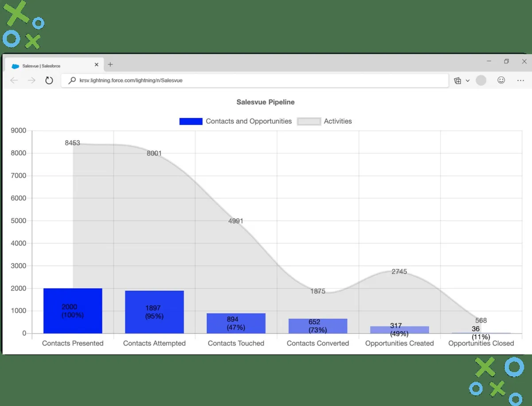Screen dimensions: 532x406
Task: Click the browser back arrow
Action: pos(14,81)
